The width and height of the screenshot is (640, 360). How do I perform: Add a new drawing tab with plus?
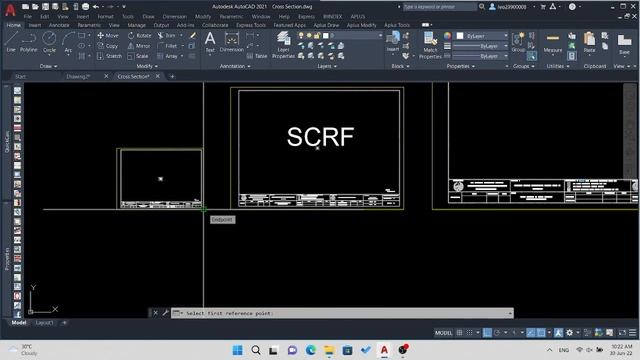click(172, 76)
